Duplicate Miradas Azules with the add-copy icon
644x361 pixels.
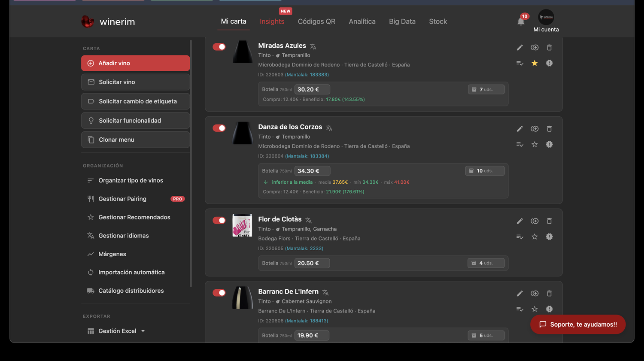pyautogui.click(x=535, y=48)
